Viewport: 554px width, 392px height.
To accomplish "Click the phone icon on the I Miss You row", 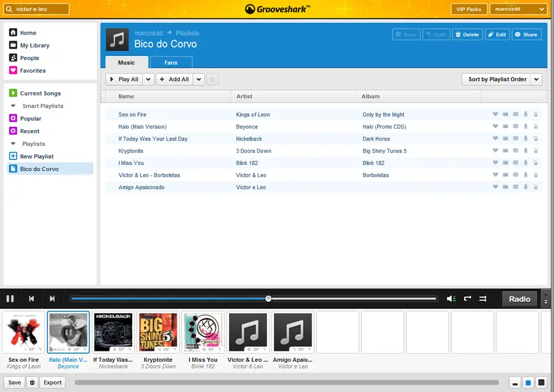I will pos(536,162).
